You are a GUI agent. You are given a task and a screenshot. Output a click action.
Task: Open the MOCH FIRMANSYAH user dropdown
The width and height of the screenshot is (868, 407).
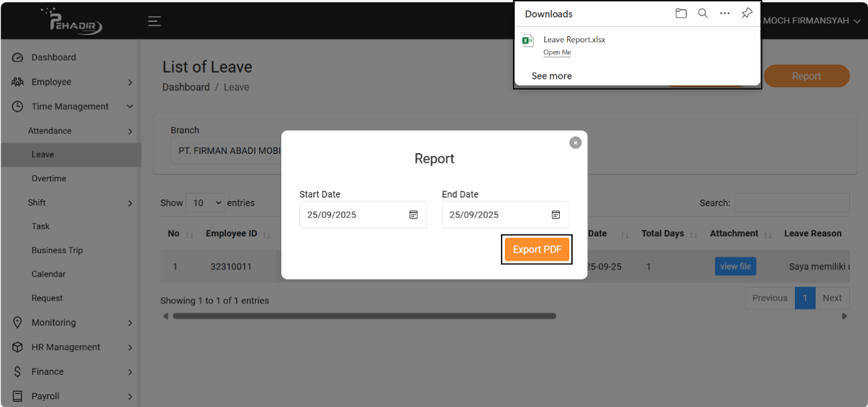click(x=810, y=21)
